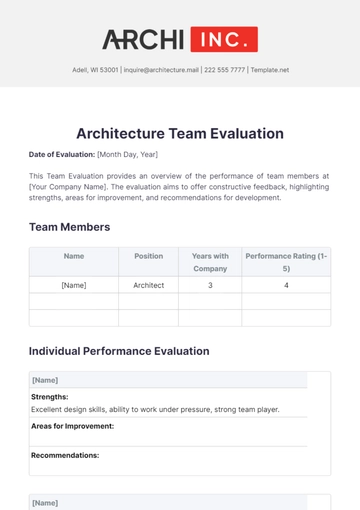Click the Date of Evaluation label

[x=62, y=154]
